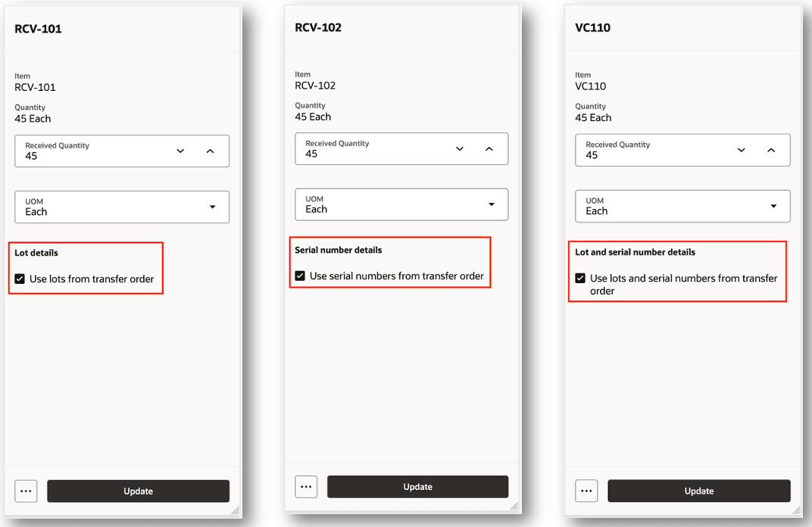The height and width of the screenshot is (527, 812).
Task: Increase RCV-102 received quantity via up arrow
Action: 489,149
